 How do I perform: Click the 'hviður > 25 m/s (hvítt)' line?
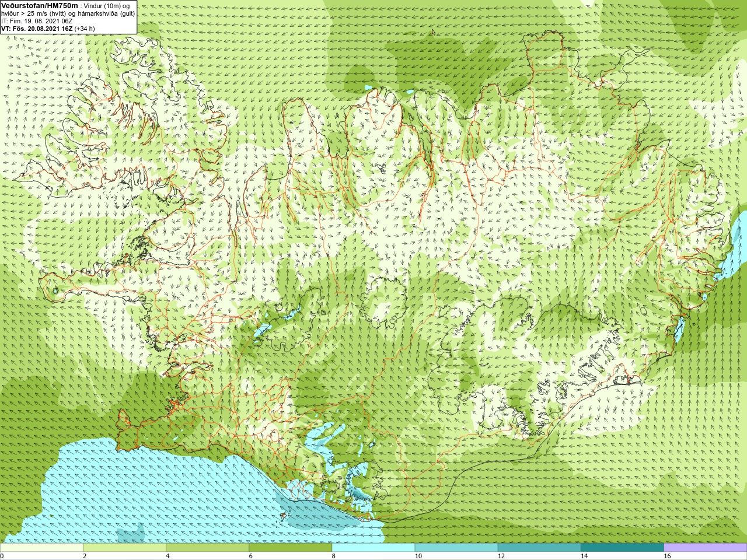click(x=35, y=13)
